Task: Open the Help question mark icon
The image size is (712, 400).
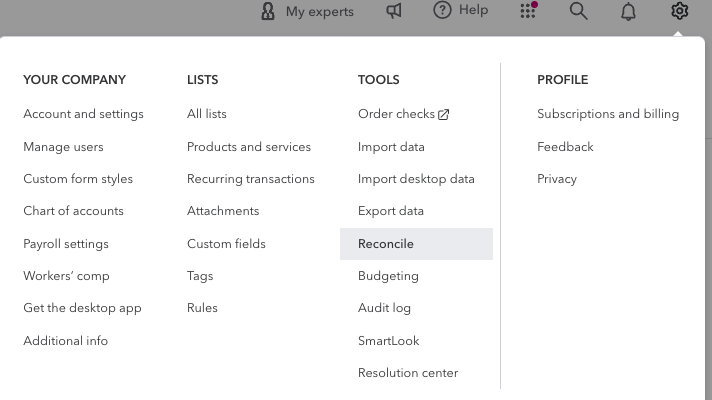Action: click(x=442, y=10)
